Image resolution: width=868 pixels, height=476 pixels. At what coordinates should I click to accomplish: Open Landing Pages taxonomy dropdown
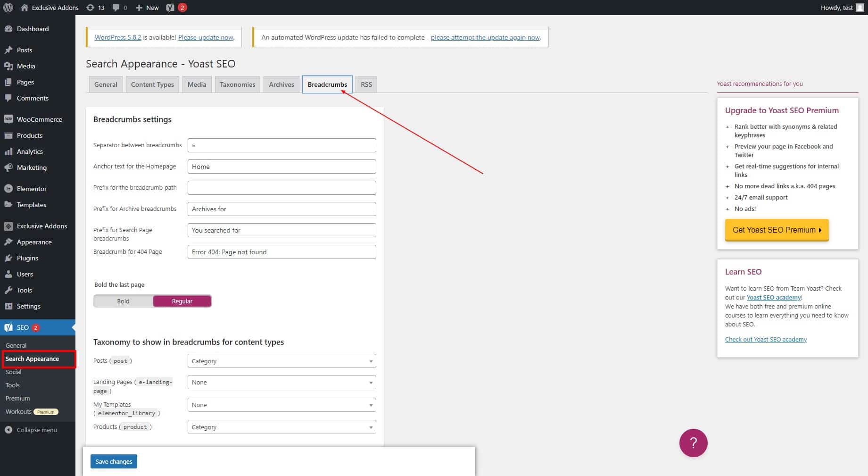[281, 382]
